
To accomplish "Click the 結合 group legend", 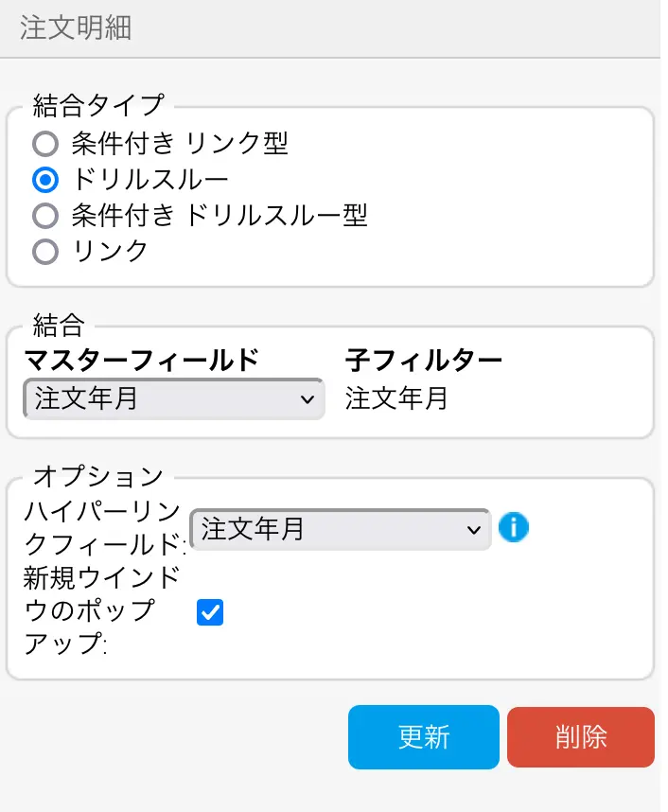I will tap(59, 326).
